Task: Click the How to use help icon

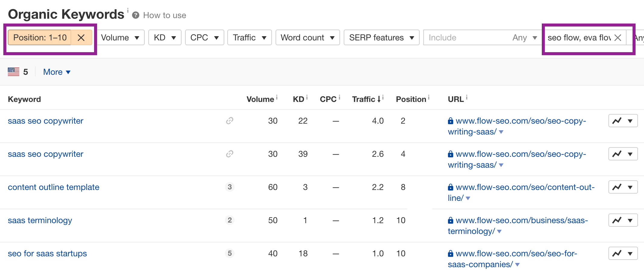Action: pos(136,15)
